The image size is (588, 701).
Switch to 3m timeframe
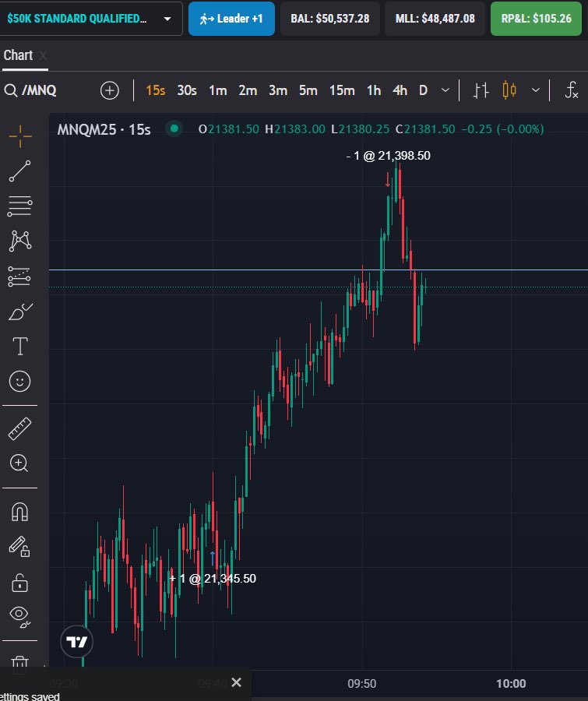[x=278, y=90]
